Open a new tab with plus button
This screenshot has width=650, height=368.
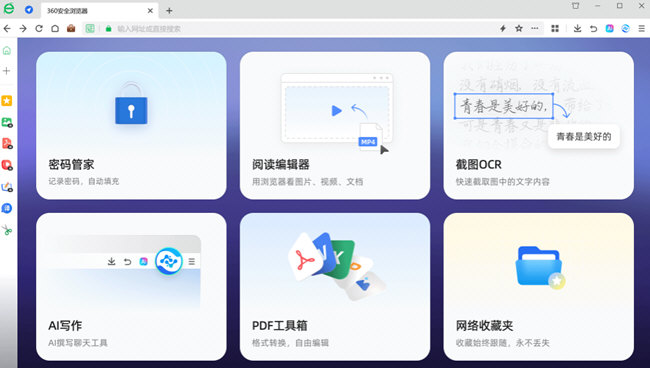coord(169,11)
